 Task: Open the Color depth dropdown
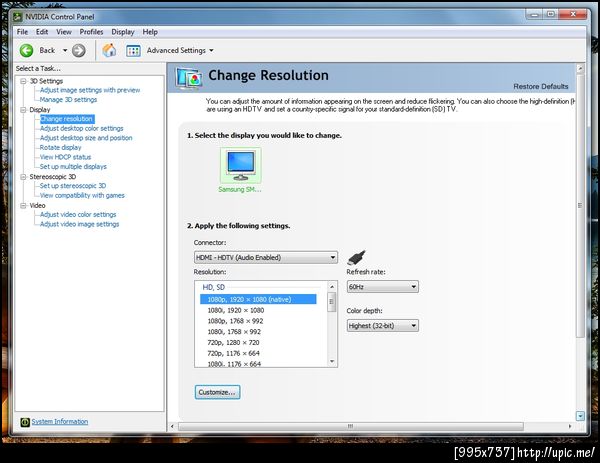pos(382,326)
